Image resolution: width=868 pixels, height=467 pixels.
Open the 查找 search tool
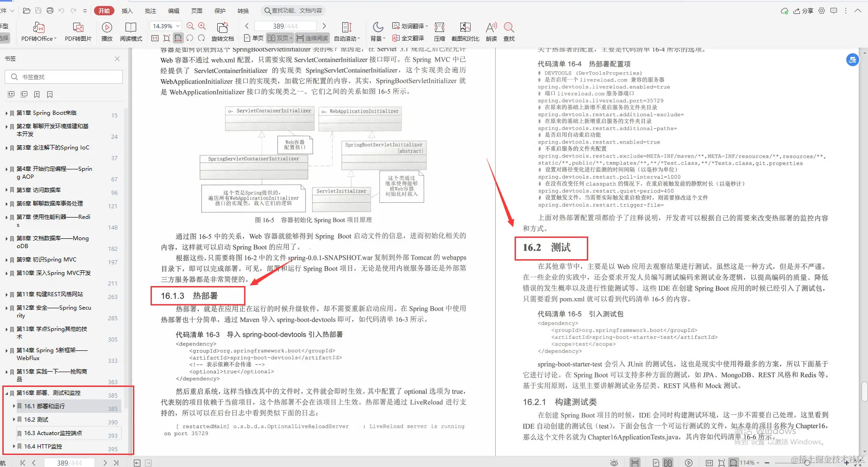[508, 31]
